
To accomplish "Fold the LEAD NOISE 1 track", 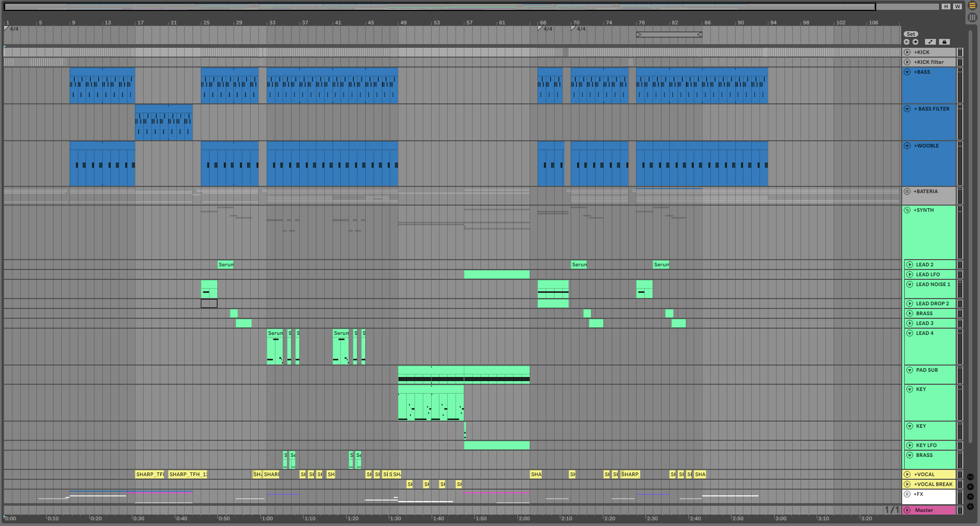I will coord(910,285).
